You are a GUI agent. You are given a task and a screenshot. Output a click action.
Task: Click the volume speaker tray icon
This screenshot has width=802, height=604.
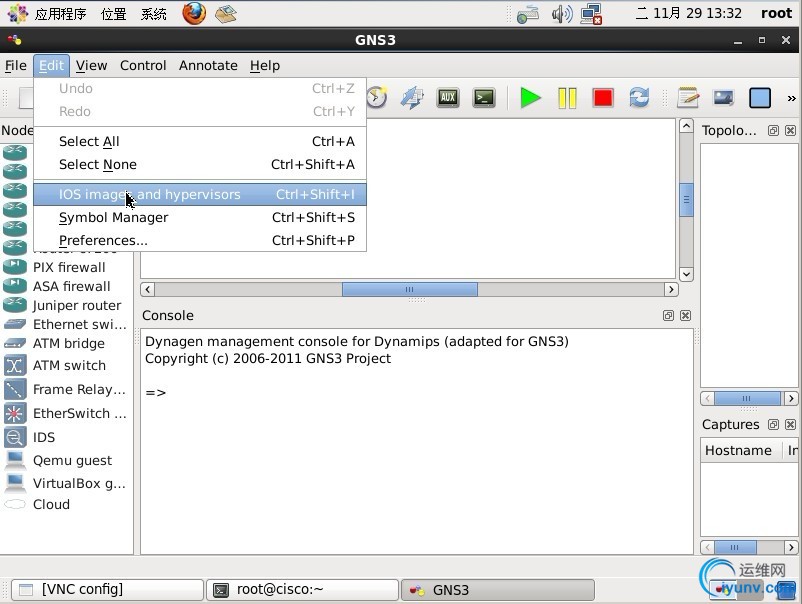561,14
